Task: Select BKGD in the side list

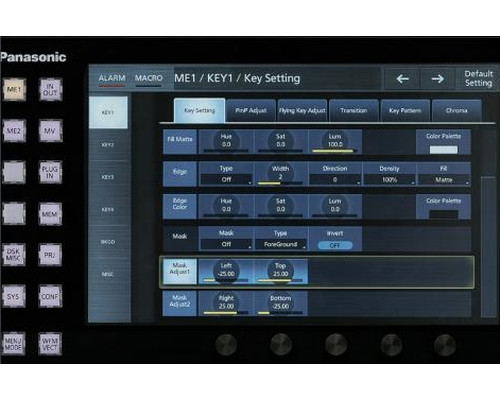Action: pyautogui.click(x=108, y=242)
